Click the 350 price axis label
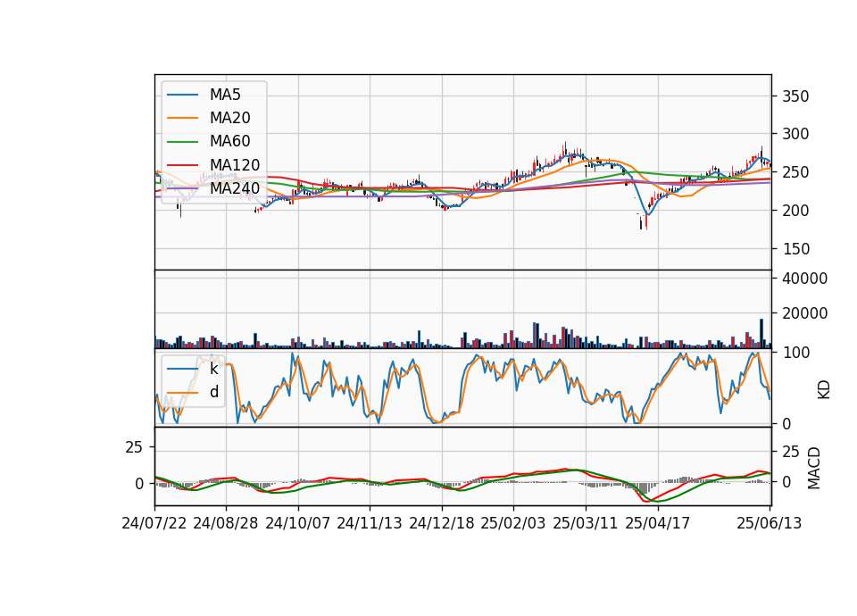The width and height of the screenshot is (857, 616). click(795, 96)
